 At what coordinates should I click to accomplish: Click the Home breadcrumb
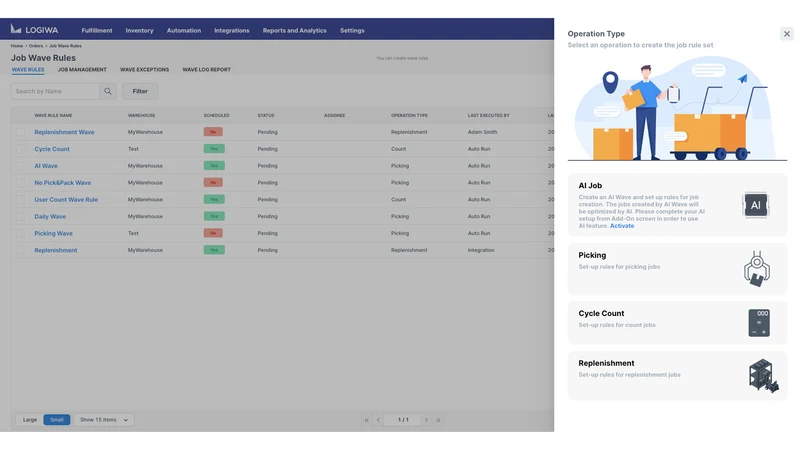click(17, 46)
